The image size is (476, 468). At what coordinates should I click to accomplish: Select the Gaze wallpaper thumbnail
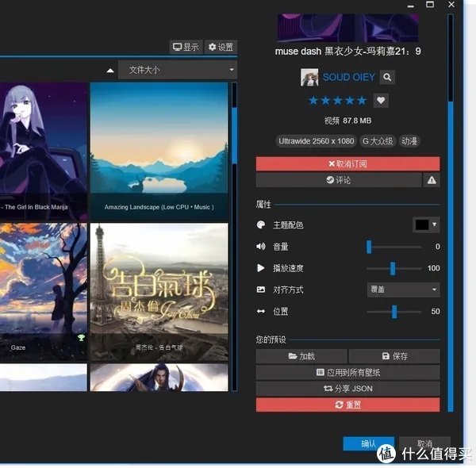click(44, 292)
